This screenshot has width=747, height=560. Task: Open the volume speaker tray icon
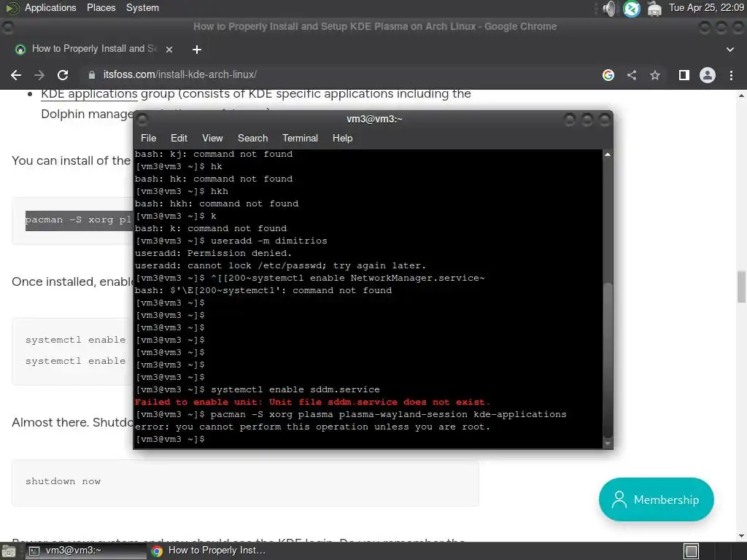(609, 8)
